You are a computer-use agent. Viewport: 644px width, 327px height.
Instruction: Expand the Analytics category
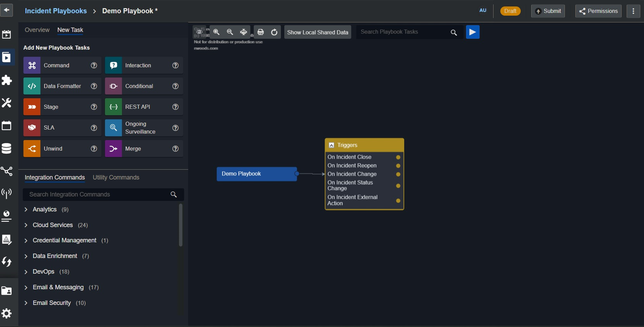click(x=26, y=209)
